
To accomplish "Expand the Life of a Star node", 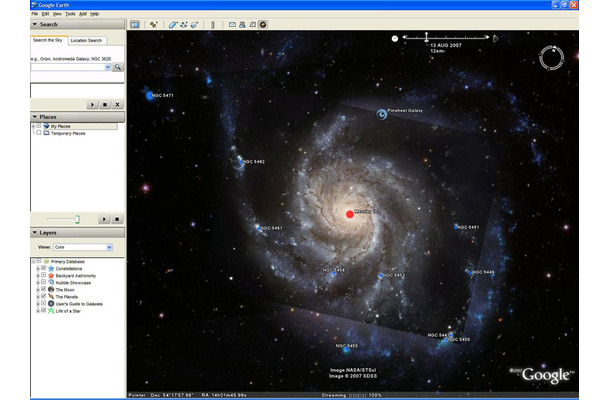I will (x=38, y=311).
